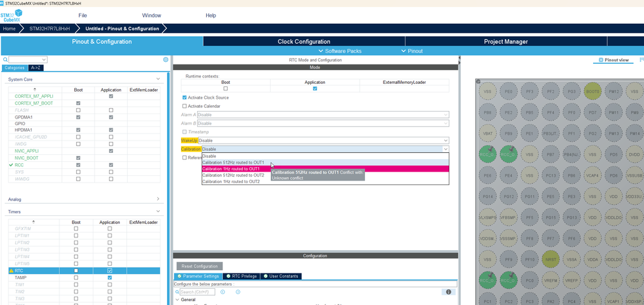Toggle RTC Boot checkbox
644x305 pixels.
coord(75,271)
